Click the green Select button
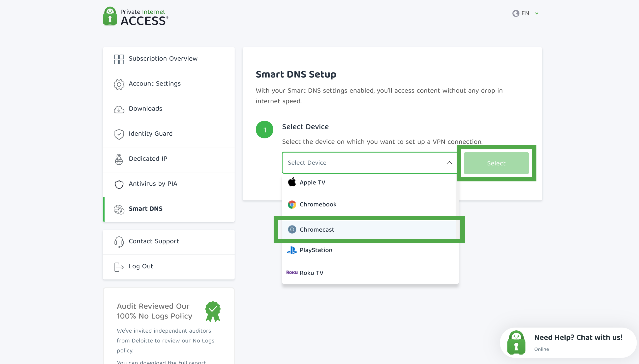The height and width of the screenshot is (364, 639). [496, 163]
